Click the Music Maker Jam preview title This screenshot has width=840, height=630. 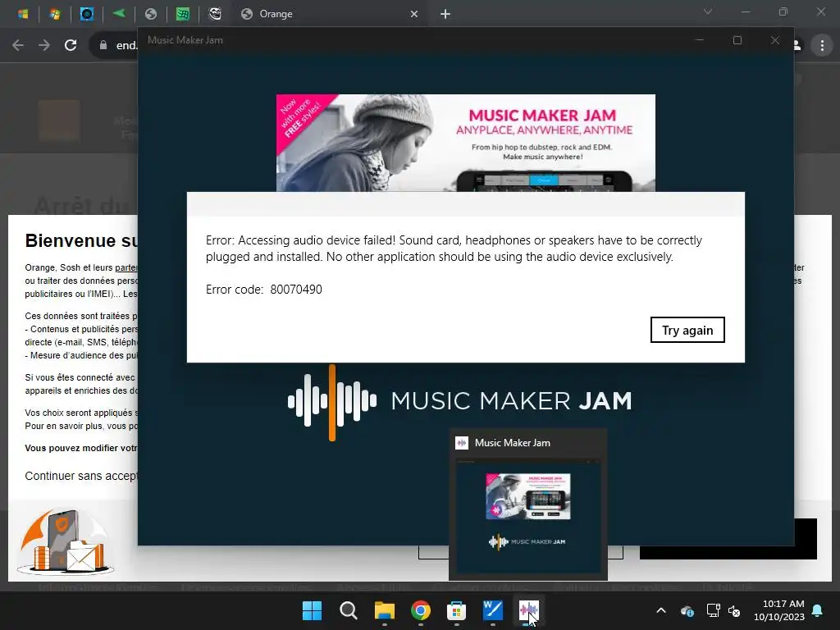(x=512, y=443)
